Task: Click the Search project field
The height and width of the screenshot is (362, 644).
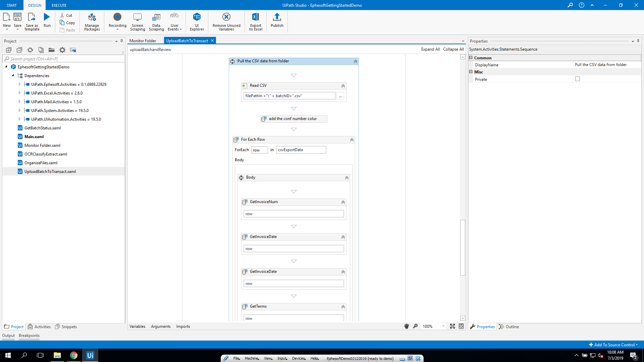Action: [x=64, y=59]
